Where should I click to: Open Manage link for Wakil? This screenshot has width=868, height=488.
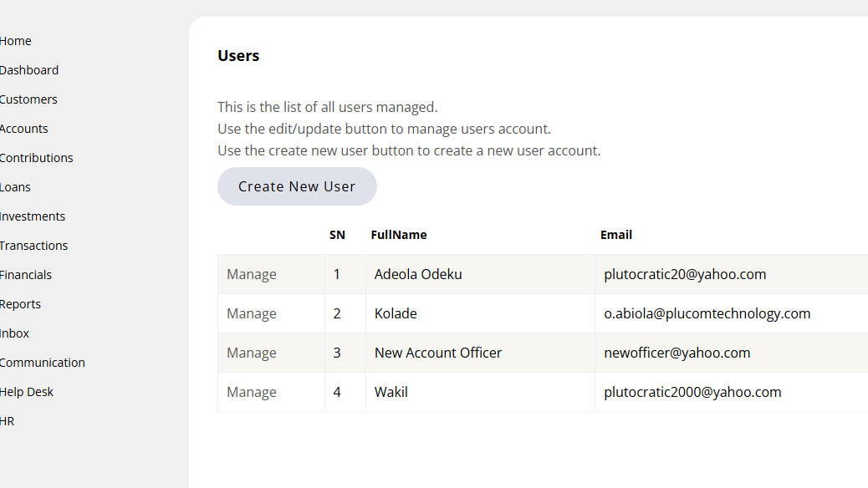point(252,392)
